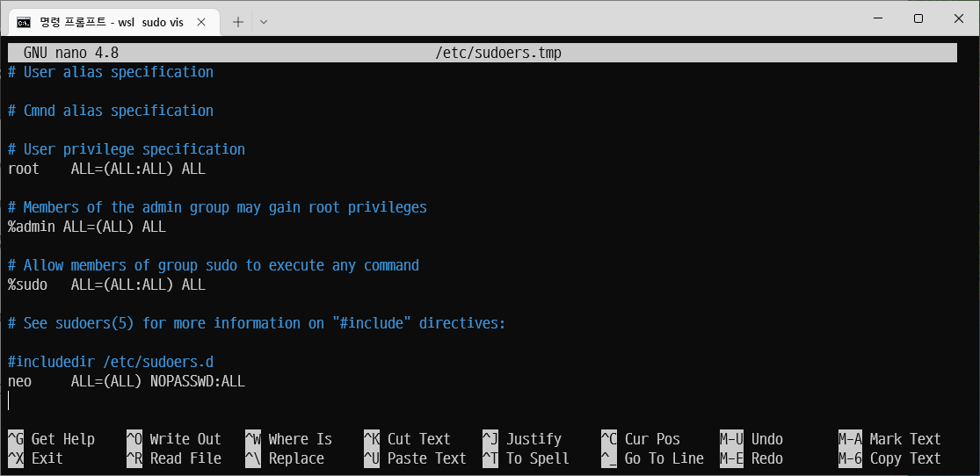Click the ^G Get Help shortcut
Screen dimensions: 980x476
pyautogui.click(x=51, y=439)
